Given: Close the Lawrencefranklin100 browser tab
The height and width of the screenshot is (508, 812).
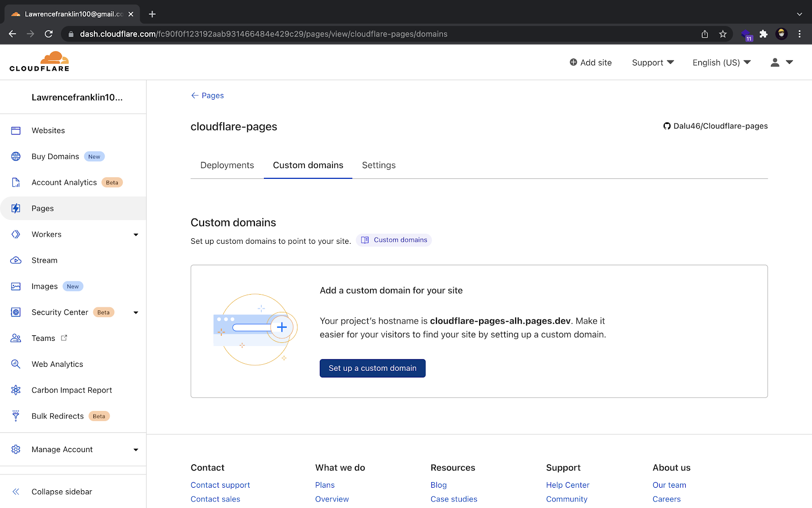Looking at the screenshot, I should pyautogui.click(x=131, y=14).
